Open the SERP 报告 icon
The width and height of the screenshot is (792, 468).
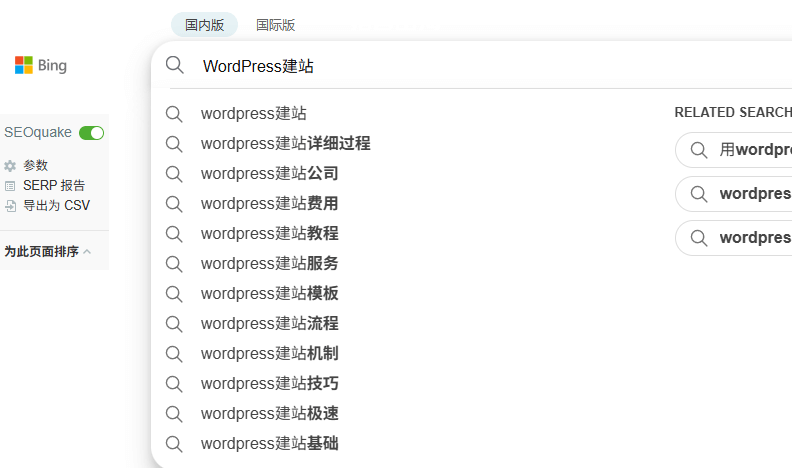point(10,186)
